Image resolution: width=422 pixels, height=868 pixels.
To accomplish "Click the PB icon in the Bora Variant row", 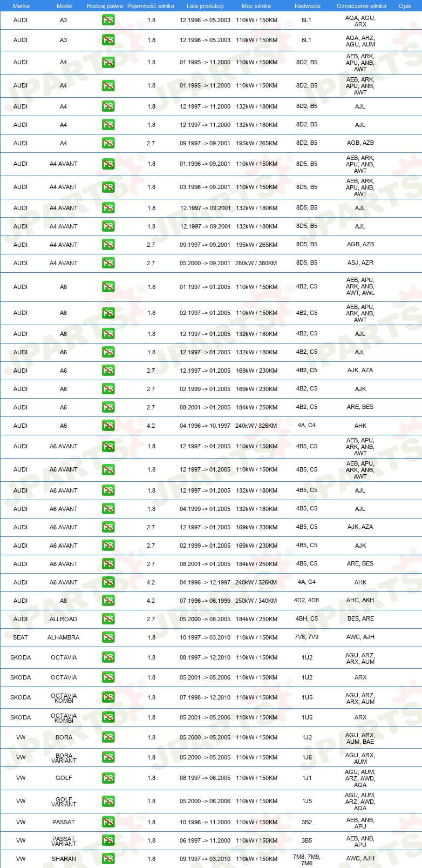I will tap(108, 757).
